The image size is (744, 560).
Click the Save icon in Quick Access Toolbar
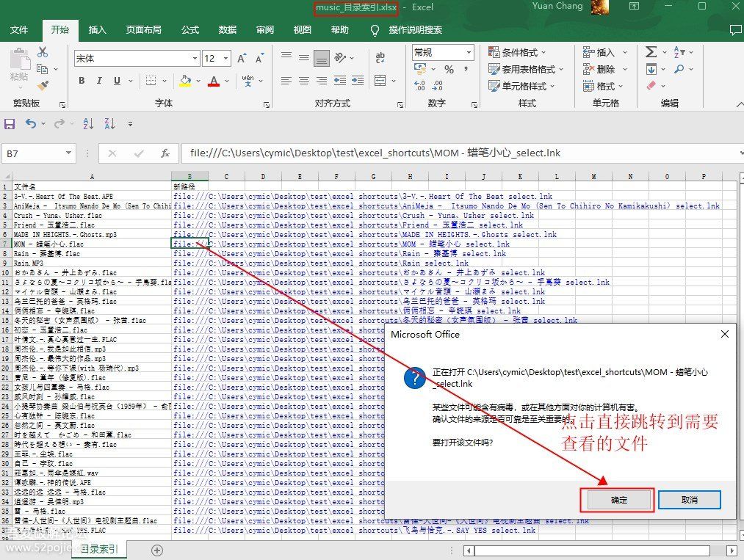[10, 123]
